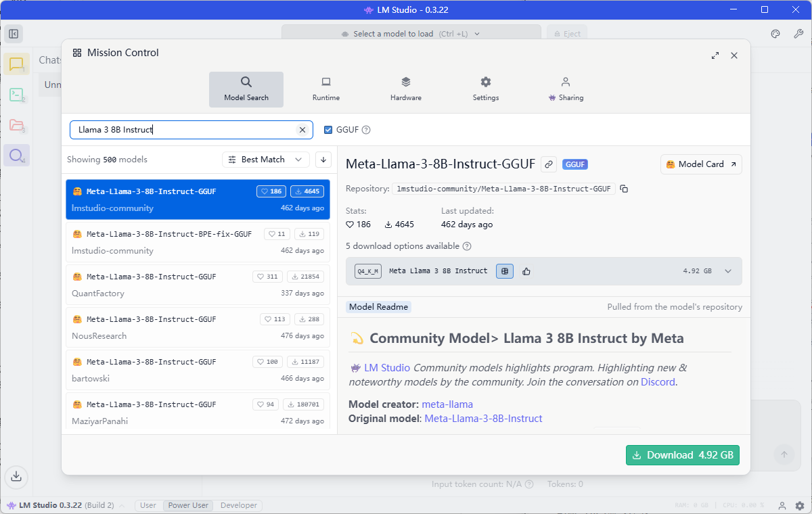Reverse the sort direction arrow

click(323, 160)
